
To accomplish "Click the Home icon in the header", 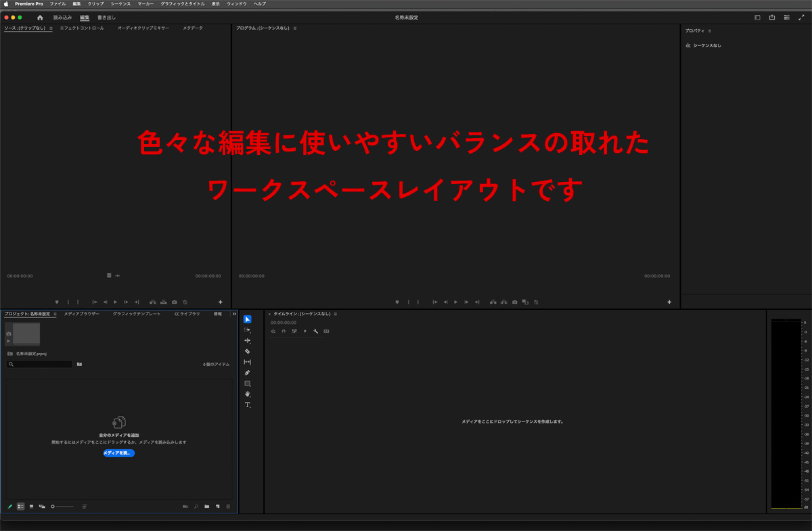I will click(x=40, y=18).
